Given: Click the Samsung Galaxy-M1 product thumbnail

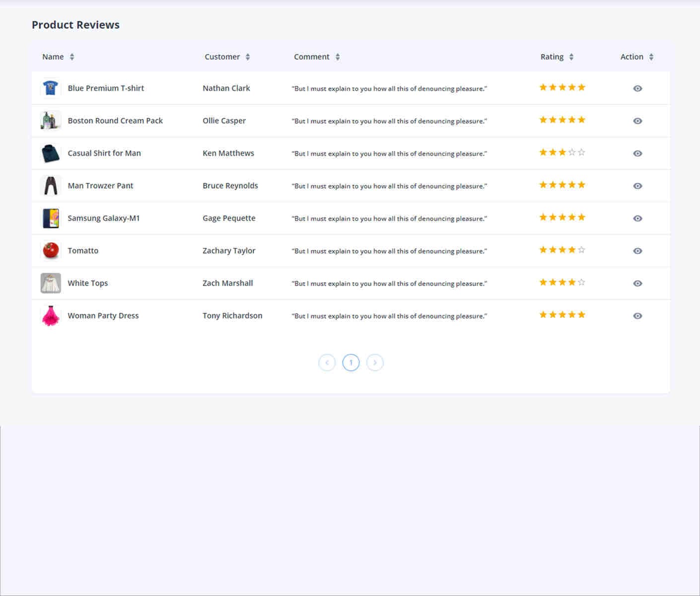Looking at the screenshot, I should pyautogui.click(x=50, y=218).
